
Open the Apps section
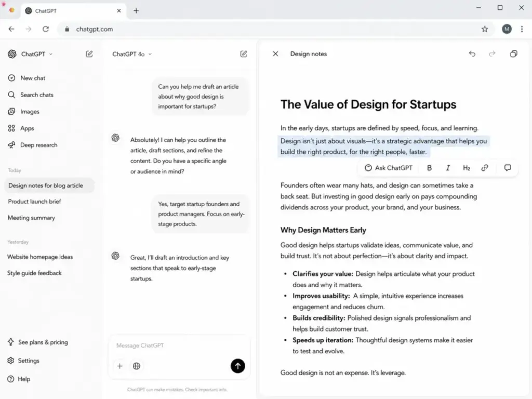[x=21, y=128]
